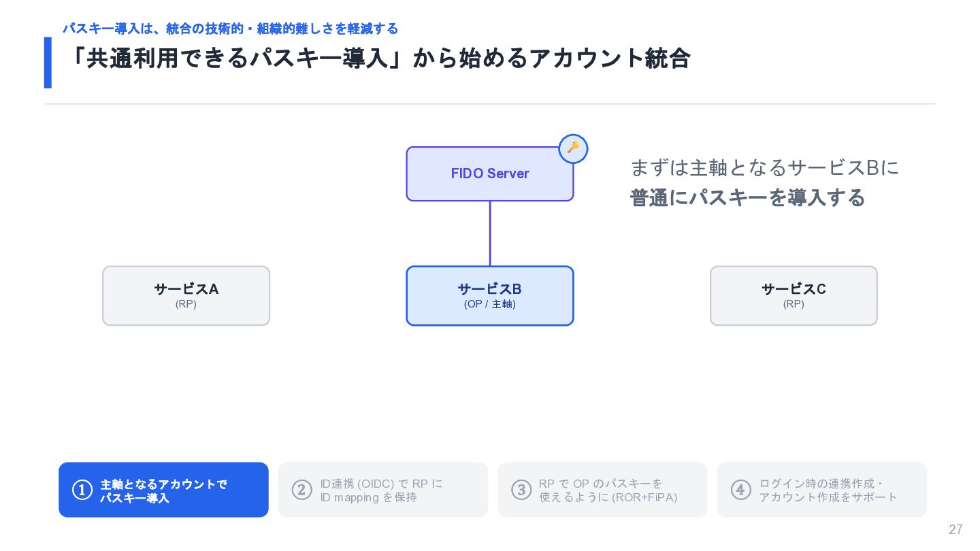Image resolution: width=980 pixels, height=551 pixels.
Task: Select the サービスC (RP) box
Action: coord(794,296)
